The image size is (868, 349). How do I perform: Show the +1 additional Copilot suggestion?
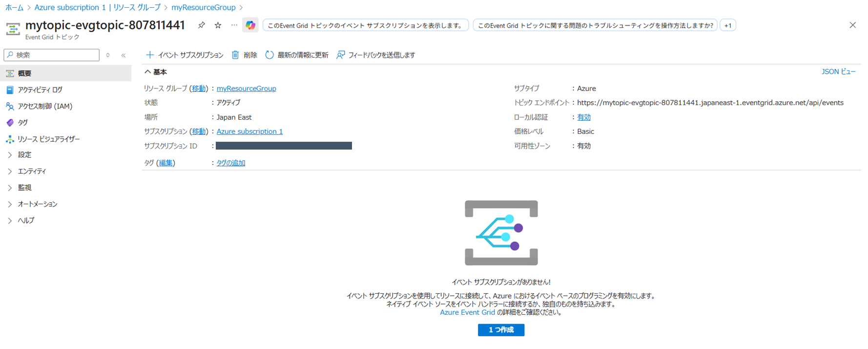point(728,25)
